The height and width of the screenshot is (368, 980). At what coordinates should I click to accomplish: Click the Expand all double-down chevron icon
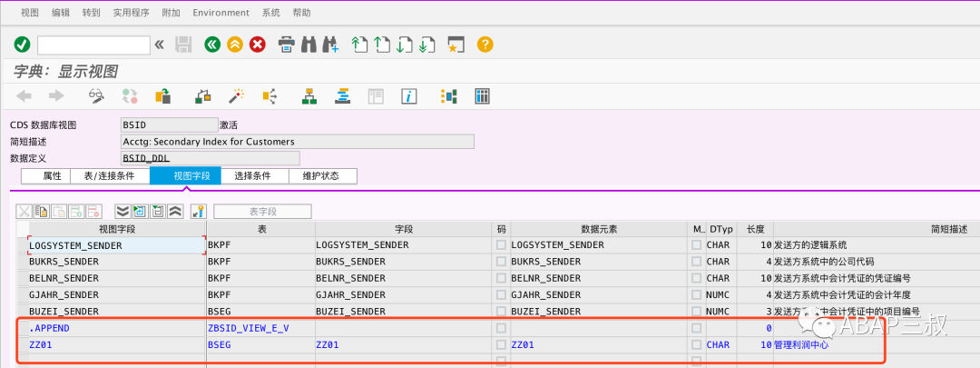coord(122,212)
